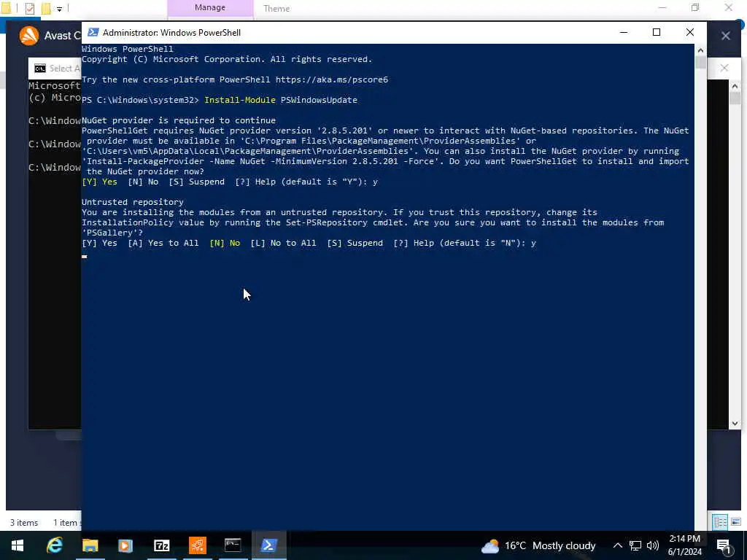Click the PowerShell scrollbar thumb
The image size is (747, 560).
[700, 63]
